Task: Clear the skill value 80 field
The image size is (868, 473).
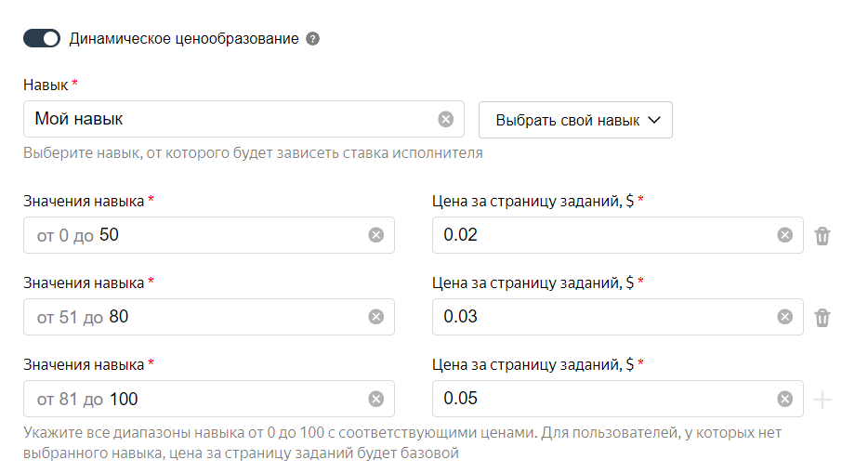Action: (x=376, y=317)
